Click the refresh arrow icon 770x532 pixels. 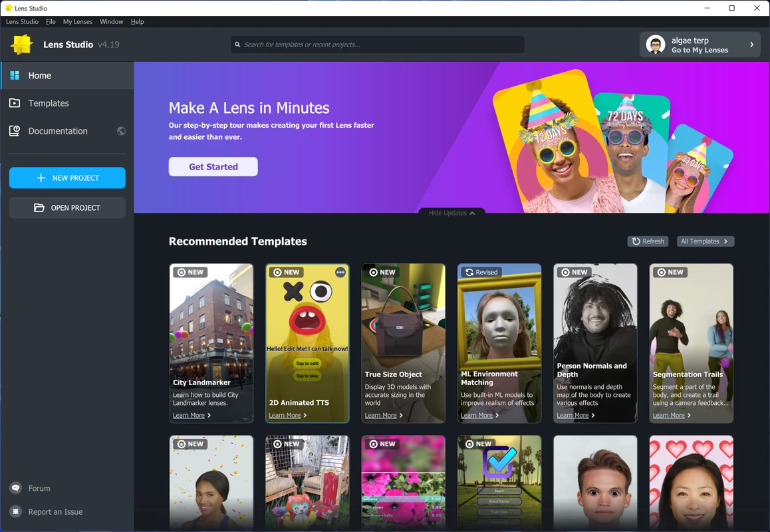click(636, 241)
